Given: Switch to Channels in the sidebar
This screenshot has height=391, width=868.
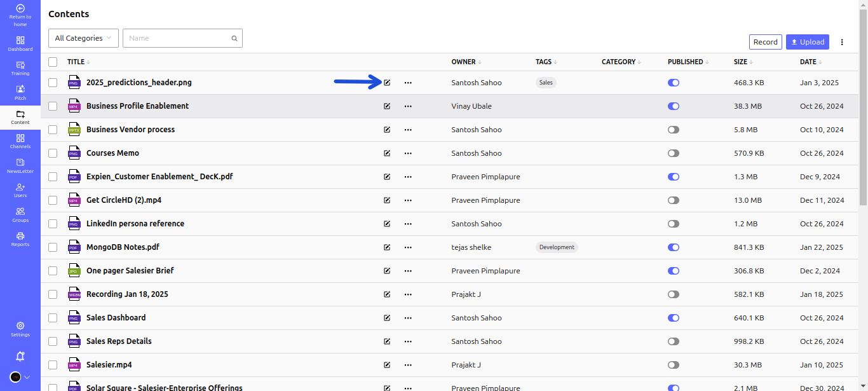Looking at the screenshot, I should tap(20, 141).
